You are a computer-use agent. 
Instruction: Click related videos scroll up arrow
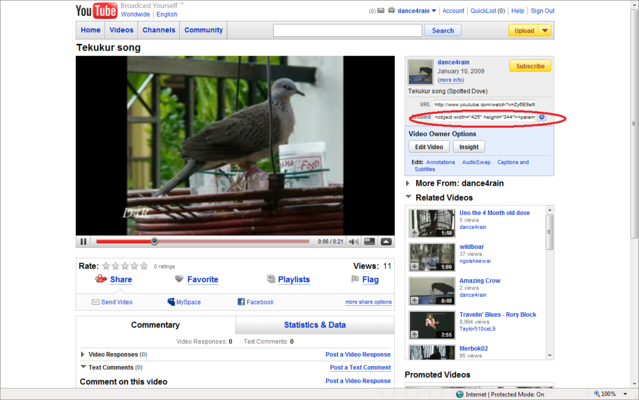point(550,210)
